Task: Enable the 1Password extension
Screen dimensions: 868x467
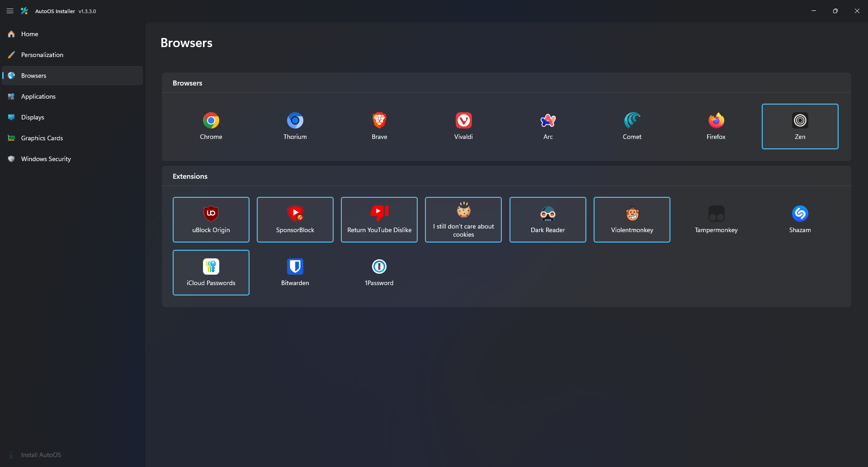Action: tap(379, 272)
